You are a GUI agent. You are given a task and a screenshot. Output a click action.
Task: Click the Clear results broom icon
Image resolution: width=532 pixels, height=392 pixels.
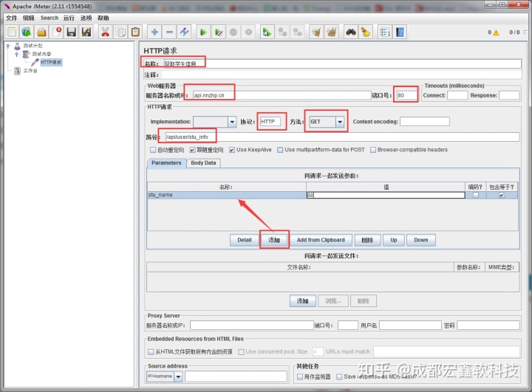click(316, 32)
